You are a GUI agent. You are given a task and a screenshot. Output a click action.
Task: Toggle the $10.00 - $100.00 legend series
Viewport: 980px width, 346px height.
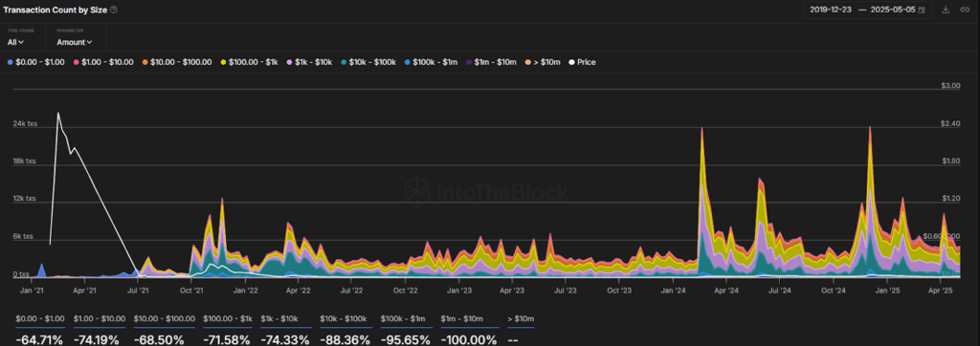coord(177,62)
